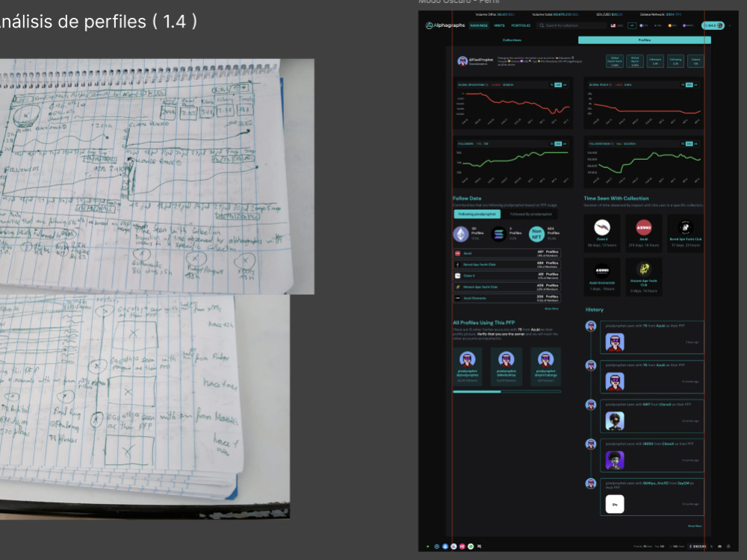Viewport: 747px width, 560px height.
Task: Click the Clone X collection icon card
Action: click(x=602, y=232)
